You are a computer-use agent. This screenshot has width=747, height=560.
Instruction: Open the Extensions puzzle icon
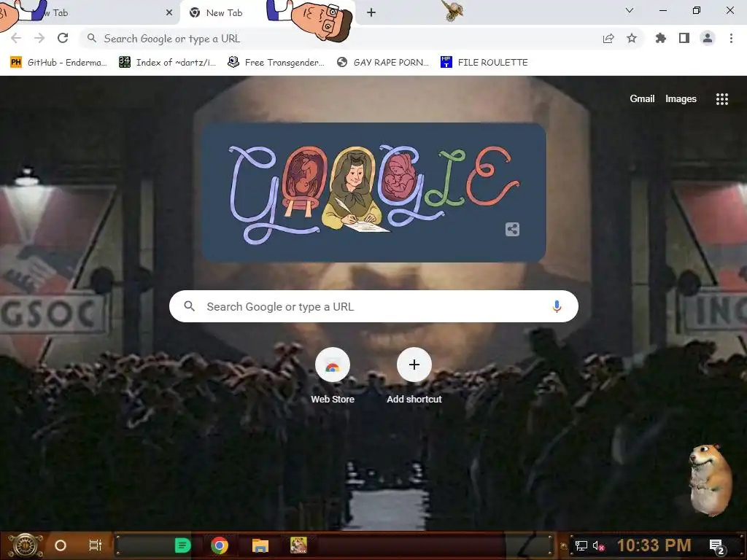(661, 38)
